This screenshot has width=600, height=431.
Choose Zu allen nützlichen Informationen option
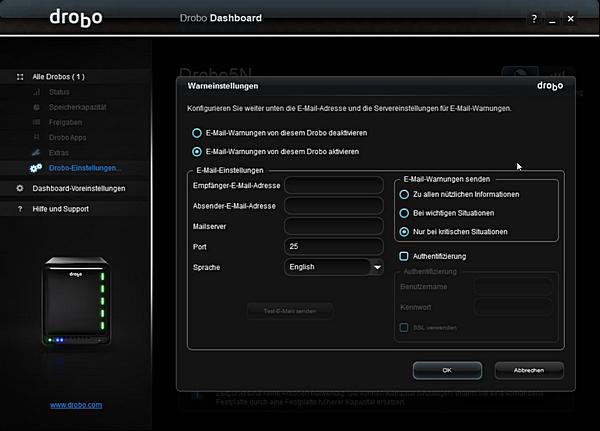(x=404, y=193)
